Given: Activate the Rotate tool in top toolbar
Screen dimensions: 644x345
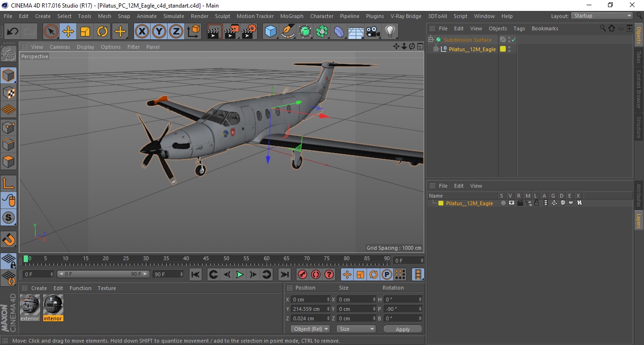Looking at the screenshot, I should point(102,32).
